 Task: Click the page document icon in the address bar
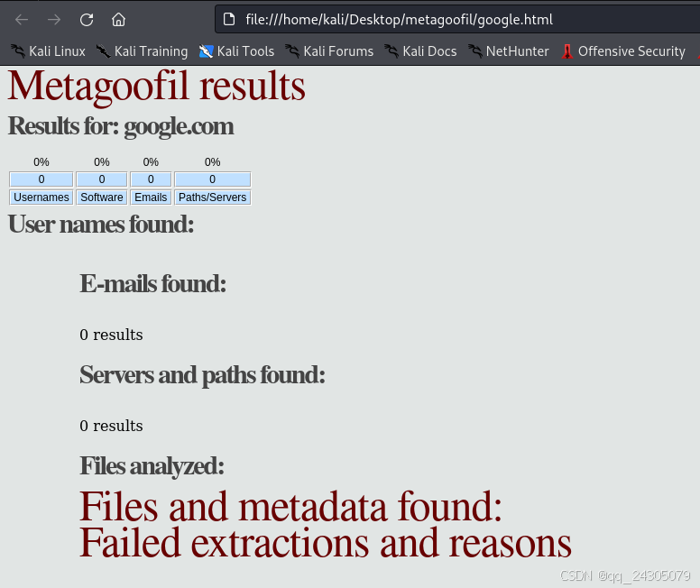[229, 20]
